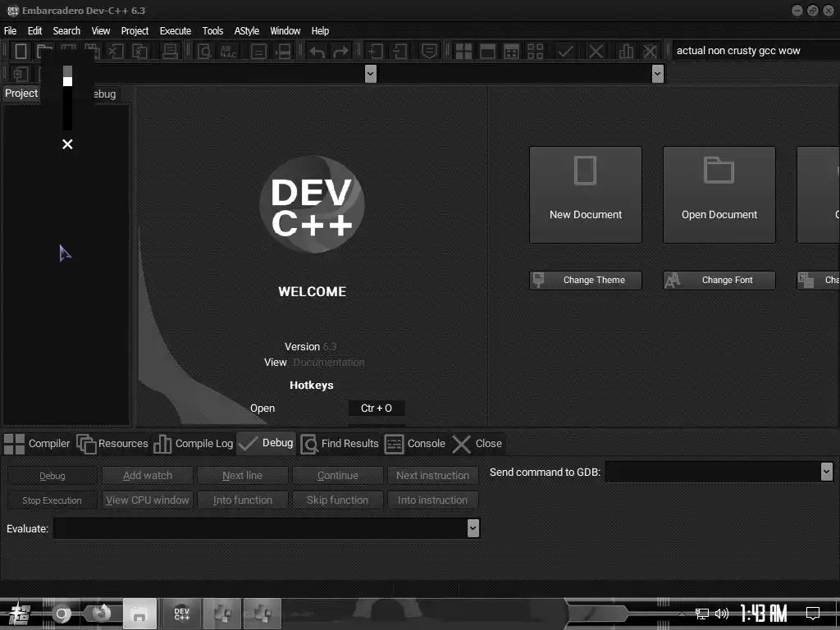Switch to the Find Results tab

coord(340,444)
